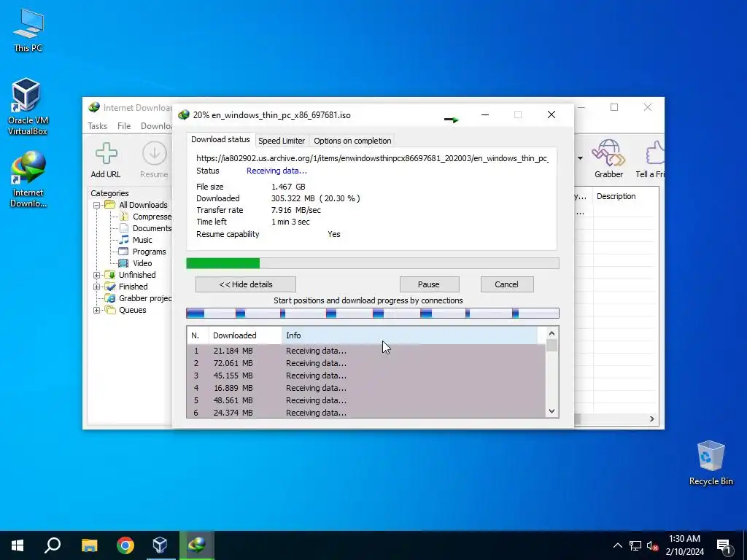
Task: Open Internet Download Manager desktop shortcut
Action: coord(28,179)
